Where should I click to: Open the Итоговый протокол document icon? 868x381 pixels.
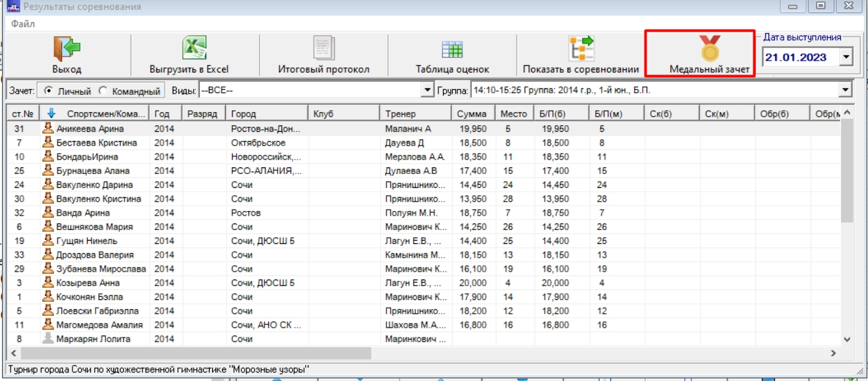(324, 49)
